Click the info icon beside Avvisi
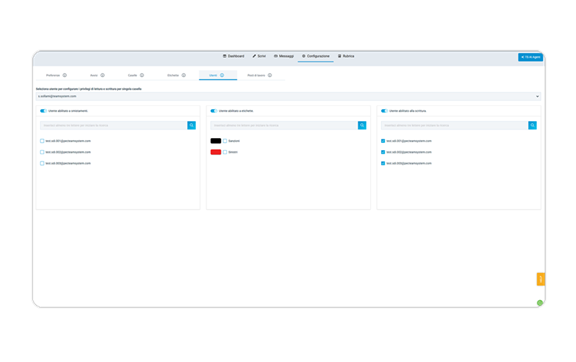The height and width of the screenshot is (362, 576). pyautogui.click(x=102, y=75)
